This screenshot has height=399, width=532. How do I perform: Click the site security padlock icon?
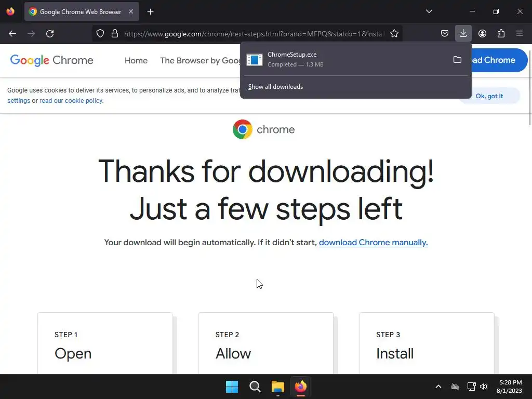(x=115, y=34)
